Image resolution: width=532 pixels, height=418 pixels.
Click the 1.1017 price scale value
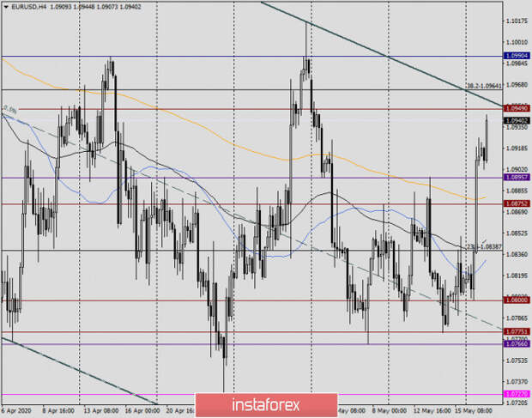[x=517, y=21]
